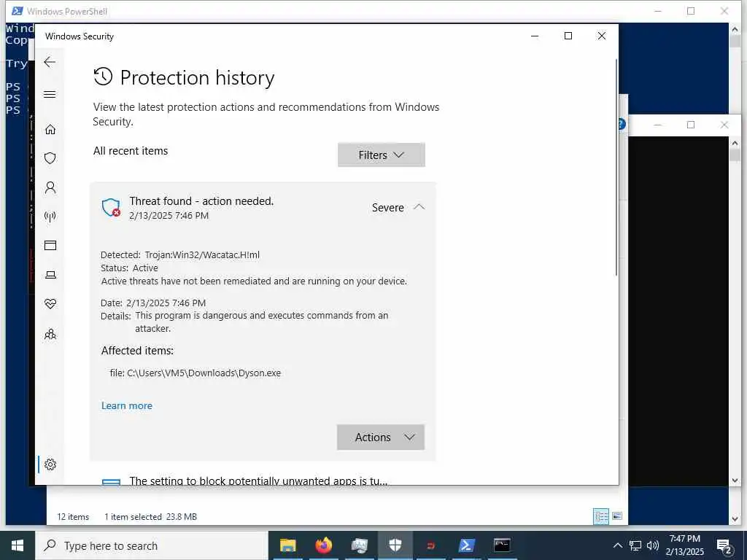This screenshot has width=747, height=560.
Task: Open Account protection person icon
Action: [x=50, y=187]
